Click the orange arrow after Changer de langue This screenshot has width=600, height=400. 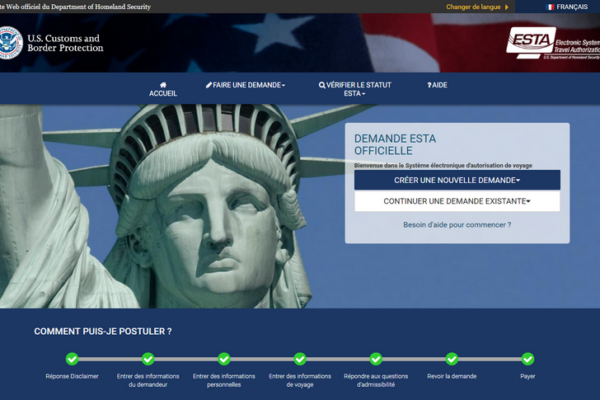point(507,7)
